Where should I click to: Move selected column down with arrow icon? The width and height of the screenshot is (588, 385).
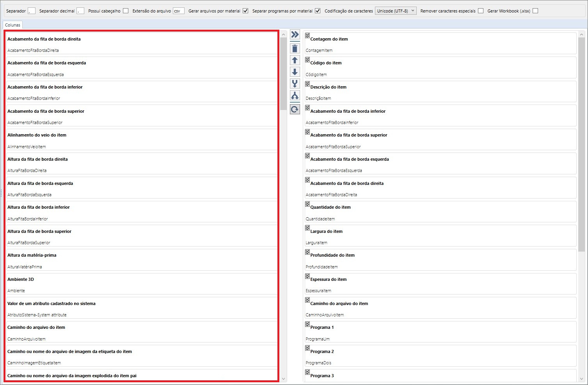click(295, 72)
